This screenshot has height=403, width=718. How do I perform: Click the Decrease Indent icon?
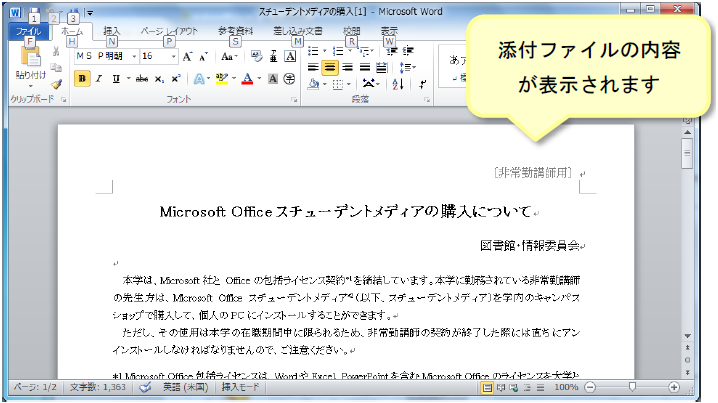pyautogui.click(x=392, y=51)
